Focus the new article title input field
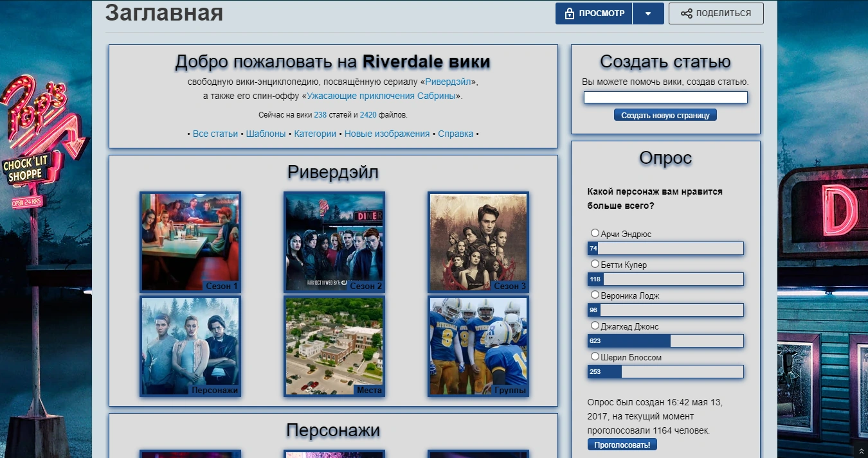This screenshot has height=458, width=868. click(x=665, y=98)
